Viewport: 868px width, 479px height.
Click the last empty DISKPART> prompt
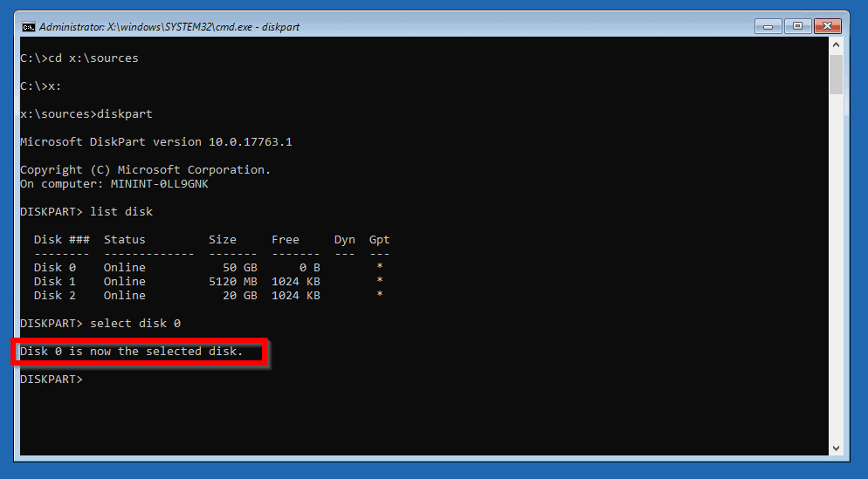pos(52,380)
